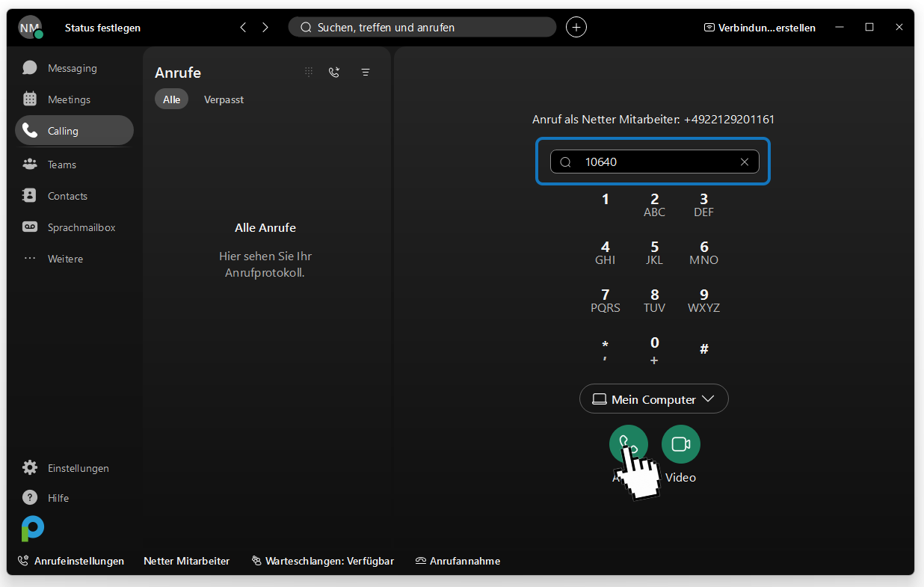Click Verbindung erstellen in the top bar

[x=760, y=28]
